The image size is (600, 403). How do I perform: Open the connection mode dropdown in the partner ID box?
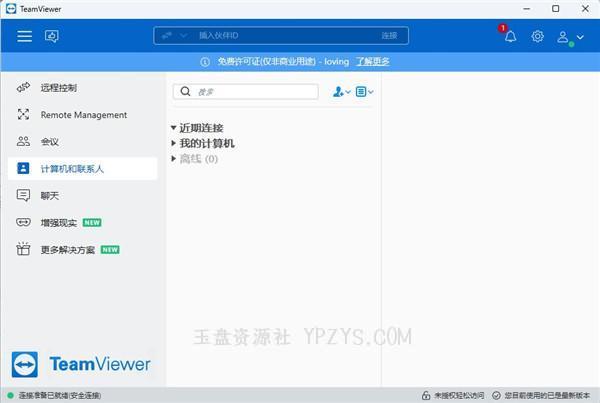[183, 36]
